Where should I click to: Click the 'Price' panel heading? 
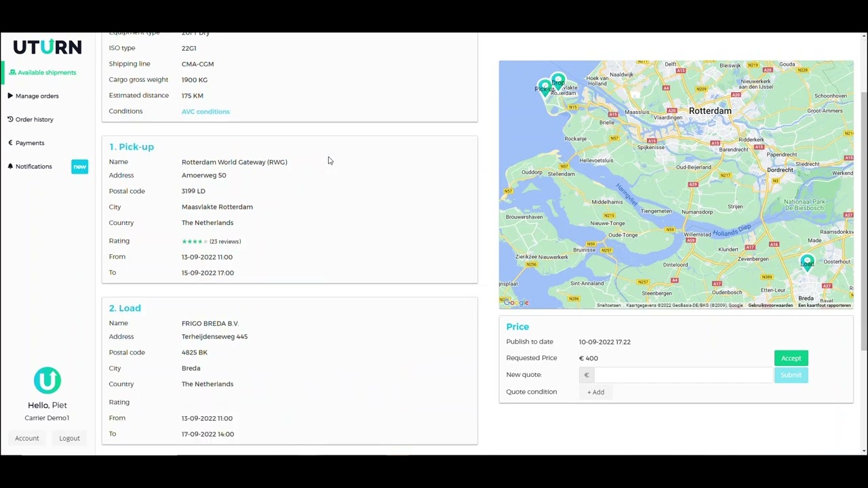tap(517, 327)
